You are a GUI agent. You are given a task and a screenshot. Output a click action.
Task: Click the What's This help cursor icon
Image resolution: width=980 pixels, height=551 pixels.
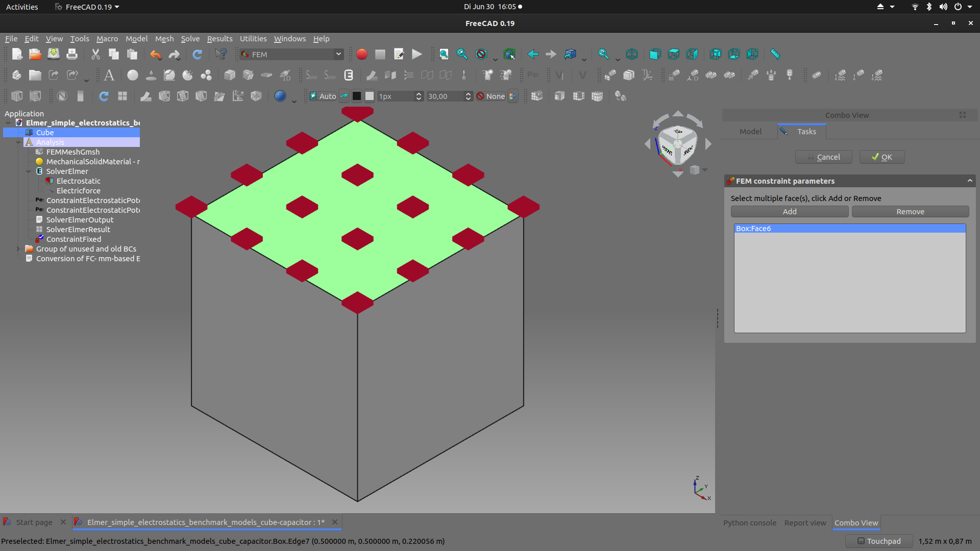(x=220, y=54)
